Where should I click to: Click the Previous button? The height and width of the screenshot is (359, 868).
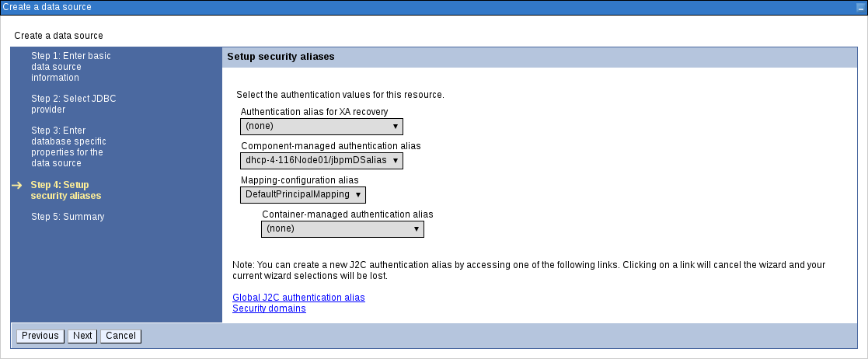[x=40, y=336]
